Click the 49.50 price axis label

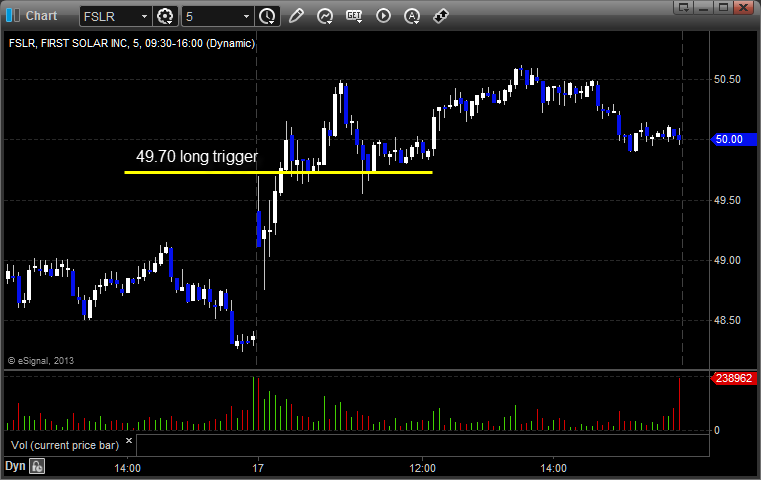point(727,200)
